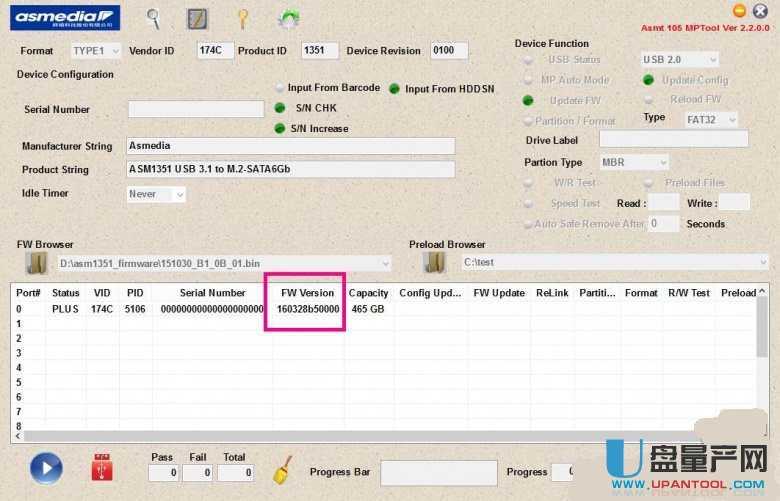The image size is (780, 501).
Task: Open the FW Browser folder icon
Action: coord(37,263)
